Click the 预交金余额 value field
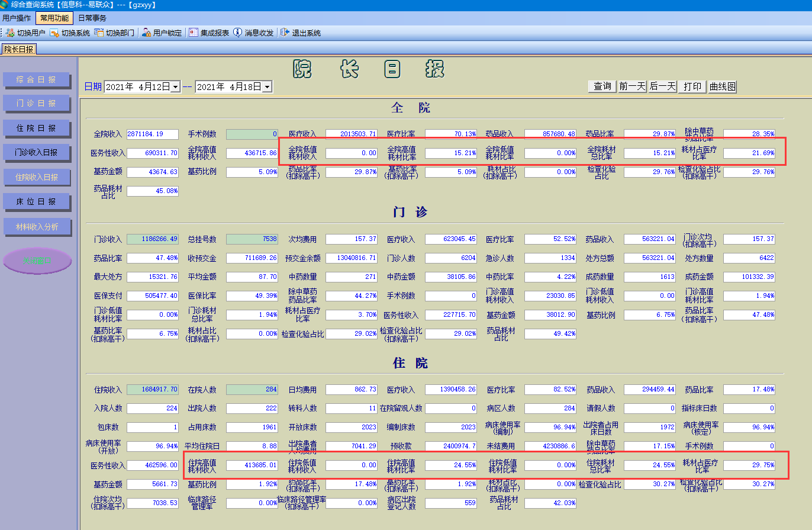The width and height of the screenshot is (812, 530). [x=352, y=258]
